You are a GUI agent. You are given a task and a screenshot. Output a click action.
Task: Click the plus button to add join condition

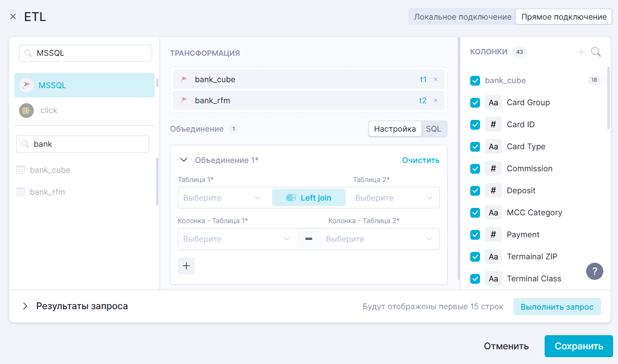186,266
